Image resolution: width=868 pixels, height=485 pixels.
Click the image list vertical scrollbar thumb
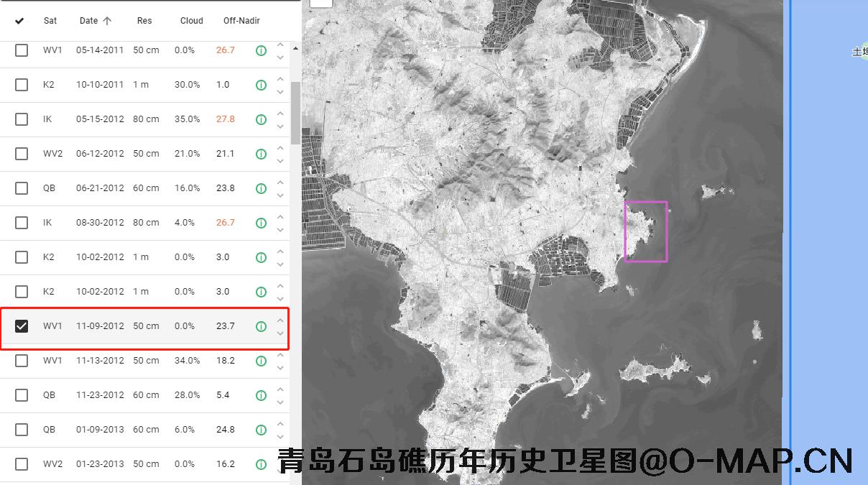tap(295, 111)
